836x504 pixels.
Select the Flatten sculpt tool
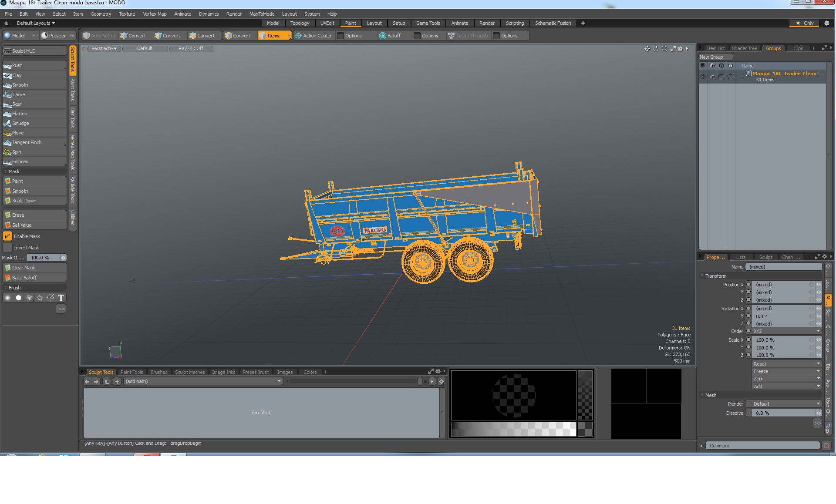tap(34, 114)
